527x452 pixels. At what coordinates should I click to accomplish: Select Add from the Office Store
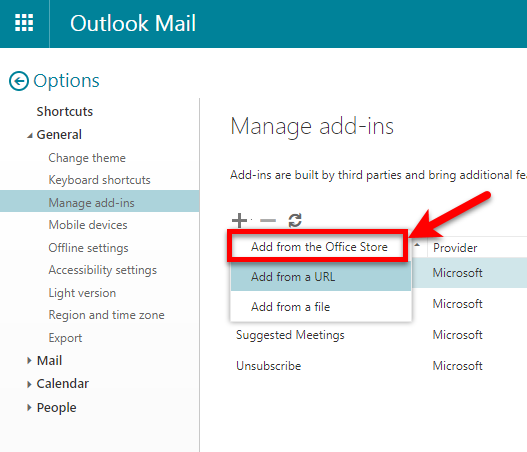[x=319, y=247]
